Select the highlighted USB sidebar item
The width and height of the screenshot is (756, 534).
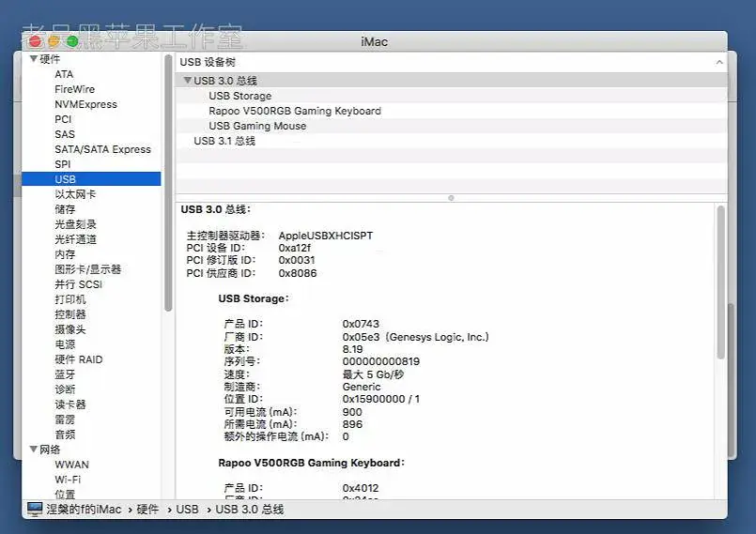pos(91,179)
